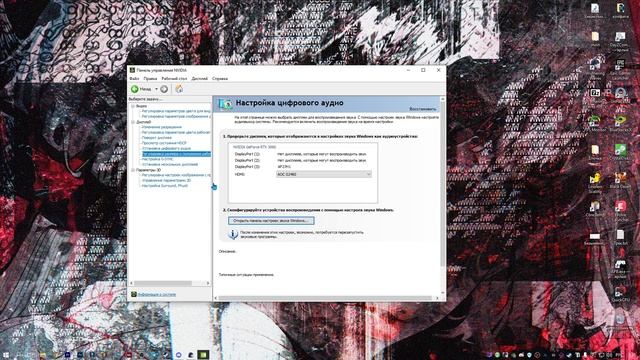Select Управление параметрами 3D task
640x360 pixels.
(x=166, y=180)
